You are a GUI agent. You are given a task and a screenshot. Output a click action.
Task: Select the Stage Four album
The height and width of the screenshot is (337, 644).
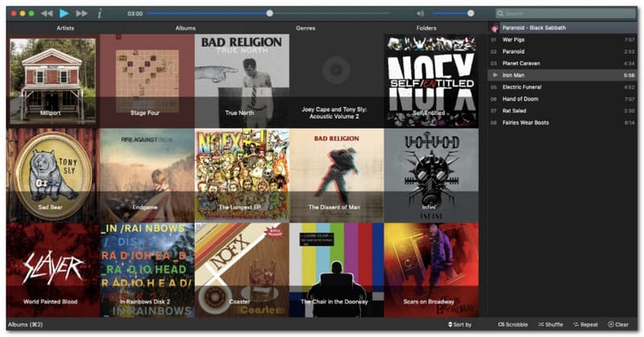pyautogui.click(x=147, y=81)
